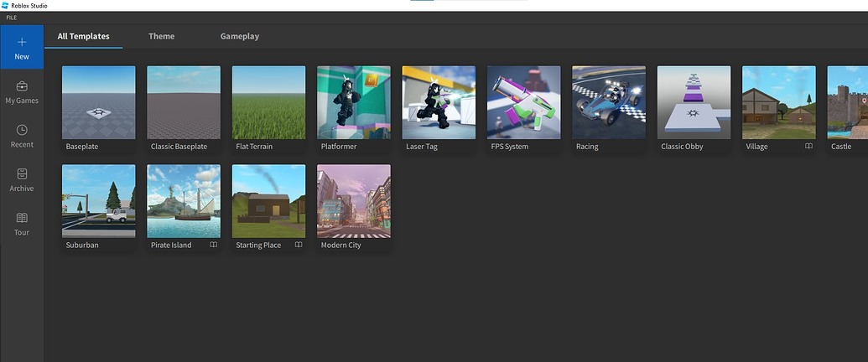Select the Starting Place template thumbnail
Image resolution: width=868 pixels, height=362 pixels.
(268, 201)
